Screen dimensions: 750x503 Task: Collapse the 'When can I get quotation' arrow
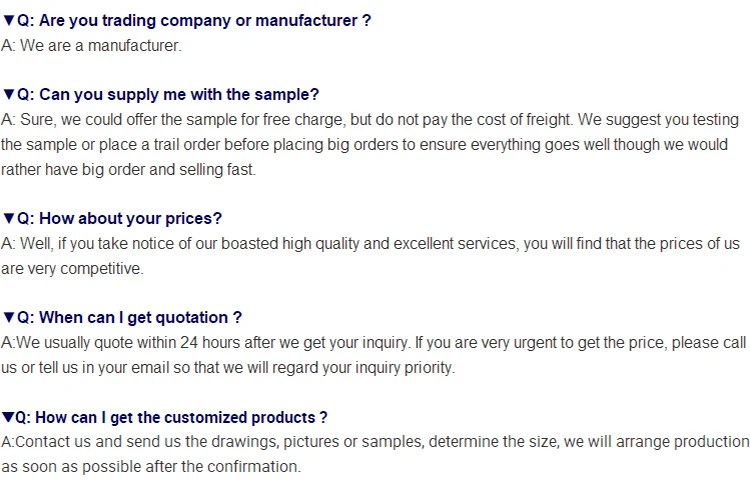tap(9, 318)
